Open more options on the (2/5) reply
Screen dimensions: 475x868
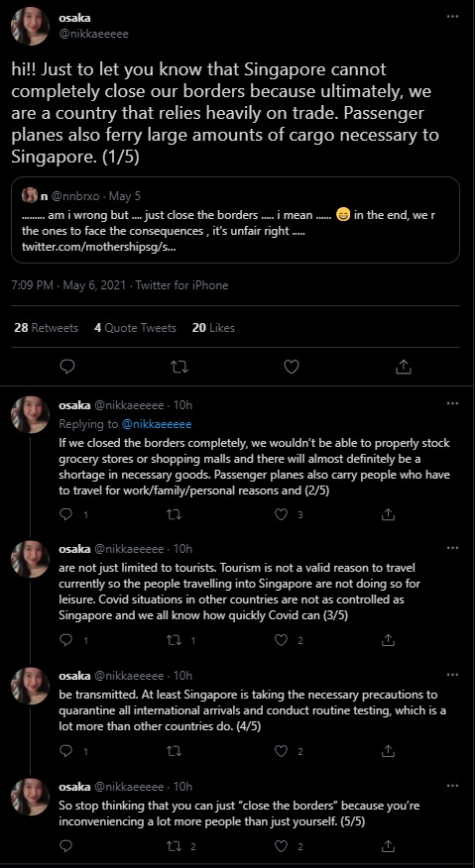click(453, 403)
